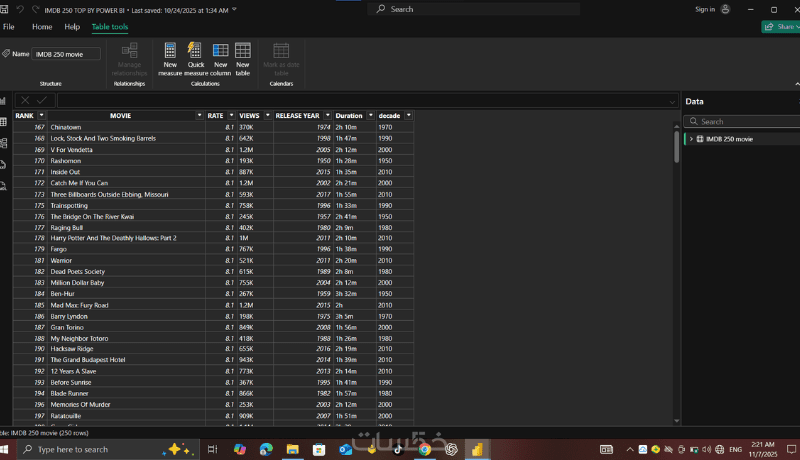800x460 pixels.
Task: Open the Quick measure tool
Action: pos(195,59)
